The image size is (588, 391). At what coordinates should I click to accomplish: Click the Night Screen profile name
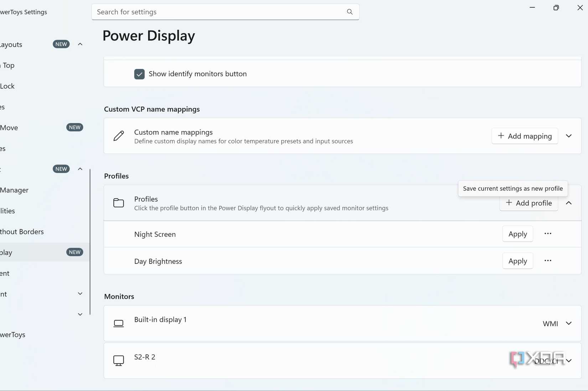point(155,234)
